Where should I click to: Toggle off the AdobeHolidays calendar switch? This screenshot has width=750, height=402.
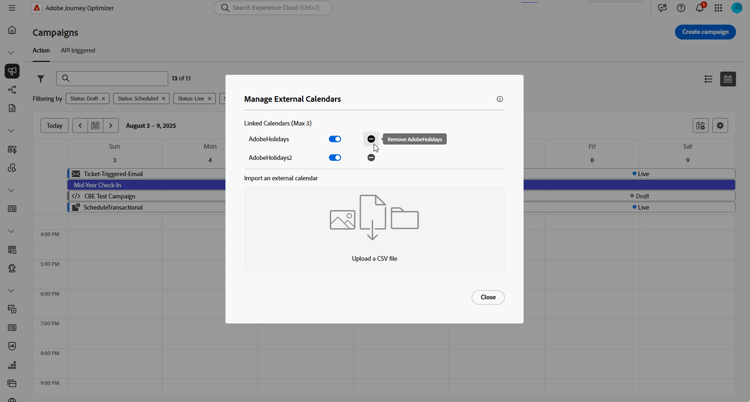(335, 139)
